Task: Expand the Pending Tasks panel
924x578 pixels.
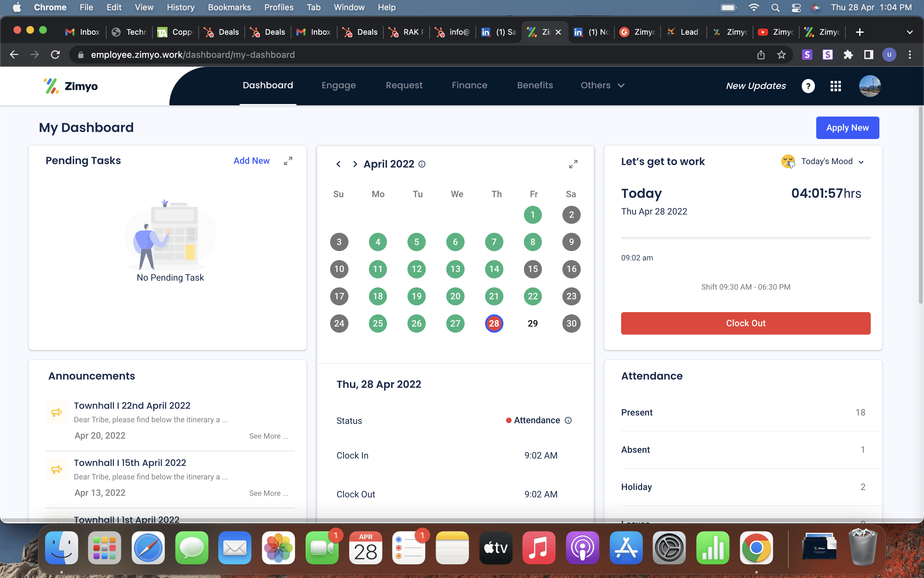Action: (x=288, y=161)
